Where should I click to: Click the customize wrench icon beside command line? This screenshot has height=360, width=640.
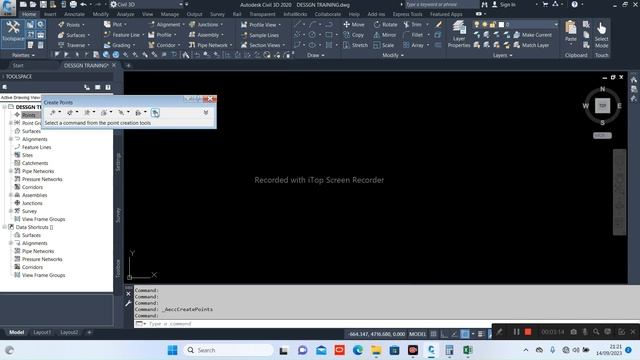click(128, 303)
